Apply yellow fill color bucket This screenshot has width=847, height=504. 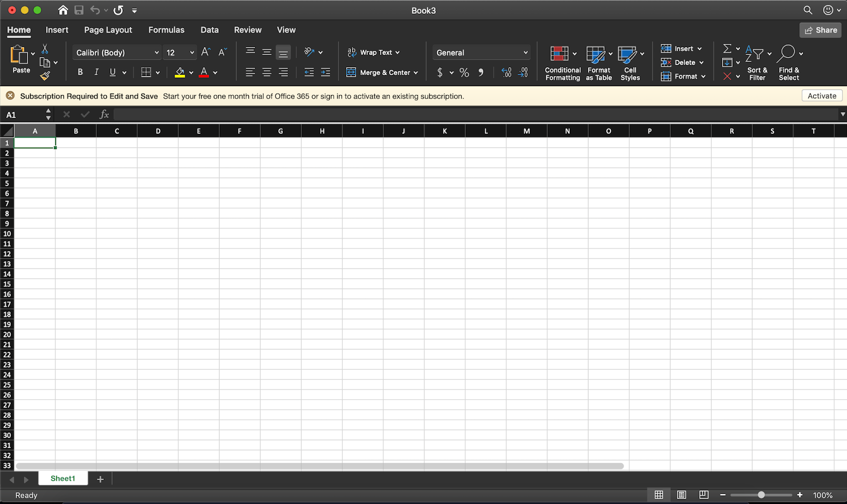click(180, 72)
